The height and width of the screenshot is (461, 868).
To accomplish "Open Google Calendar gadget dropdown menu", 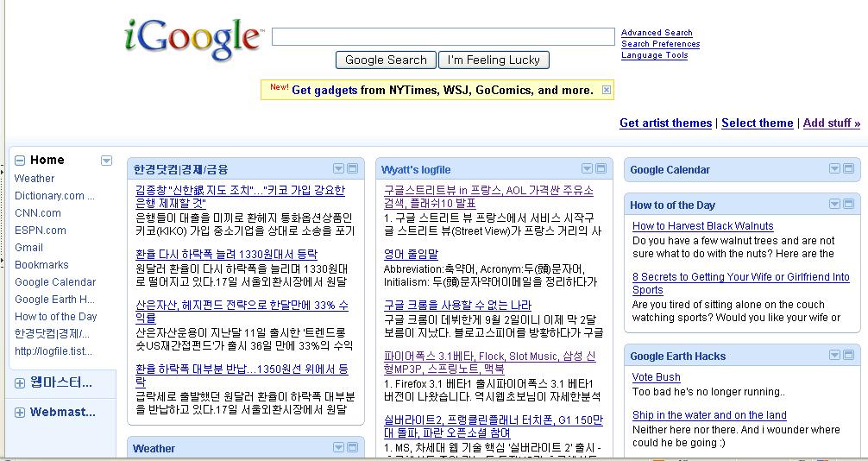I will pyautogui.click(x=834, y=168).
